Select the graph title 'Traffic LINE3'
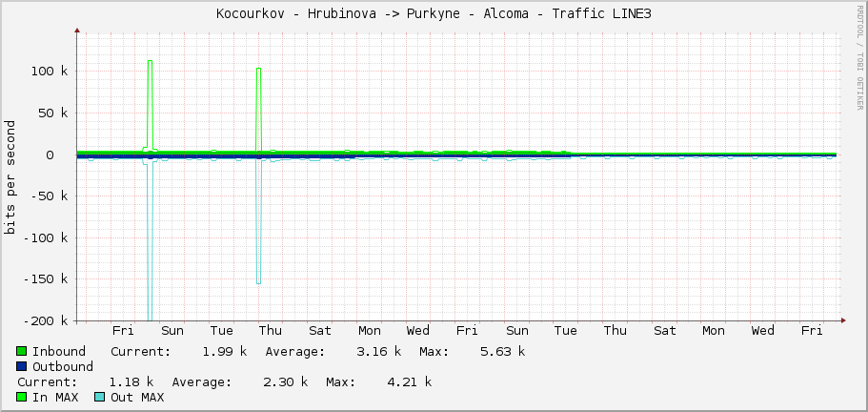 click(601, 14)
